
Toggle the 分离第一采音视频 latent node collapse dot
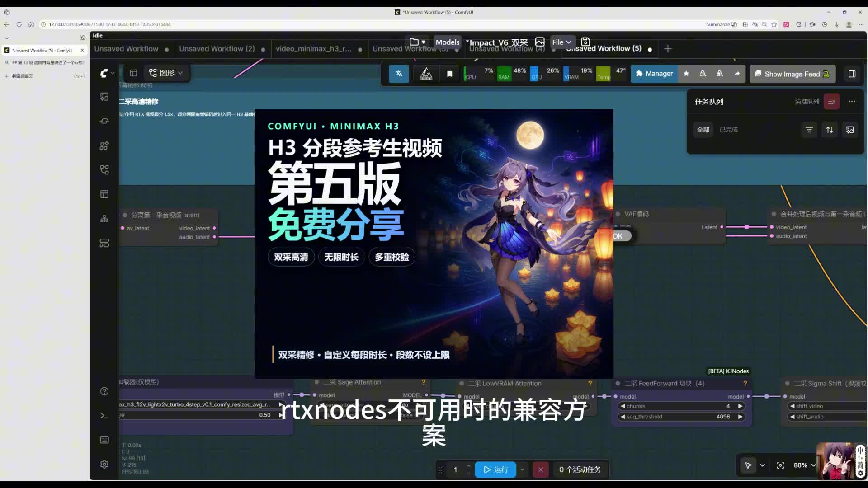click(x=125, y=215)
